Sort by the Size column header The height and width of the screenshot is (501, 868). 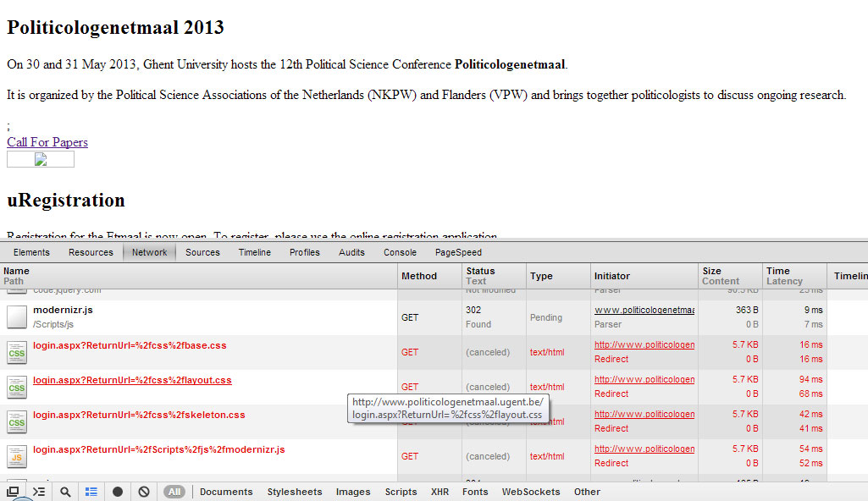(730, 276)
